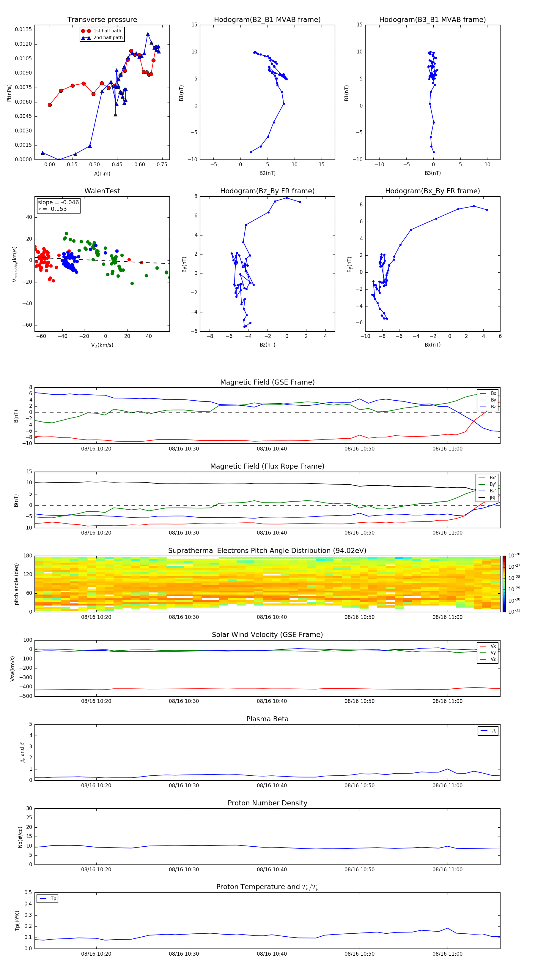Click the pitch angle color scale bar

(504, 584)
